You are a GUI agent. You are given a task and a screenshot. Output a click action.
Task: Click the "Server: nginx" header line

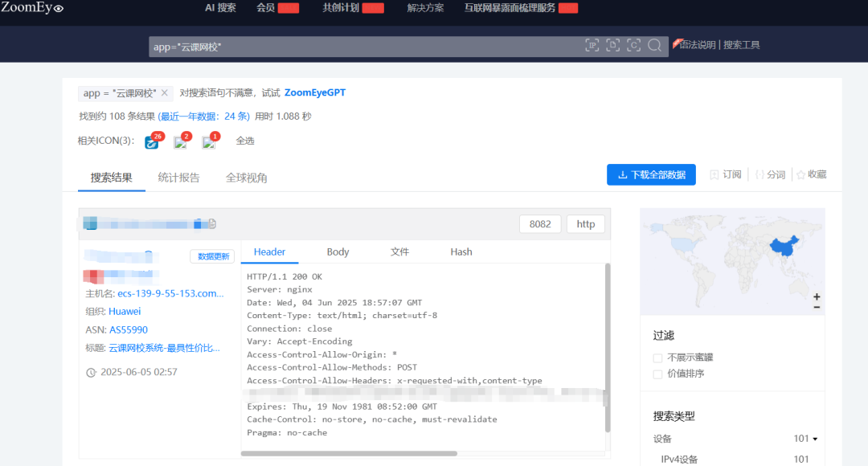point(280,289)
